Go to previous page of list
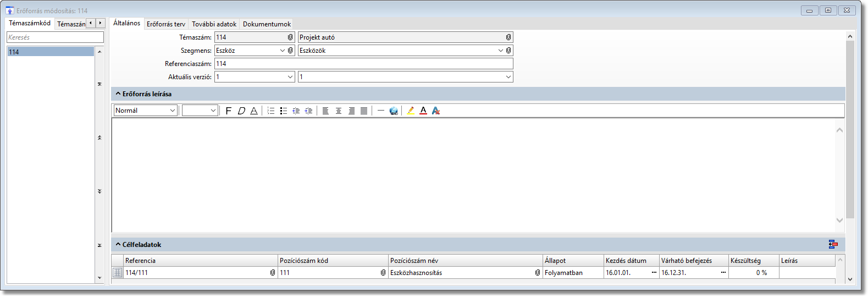This screenshot has width=868, height=297. (99, 137)
